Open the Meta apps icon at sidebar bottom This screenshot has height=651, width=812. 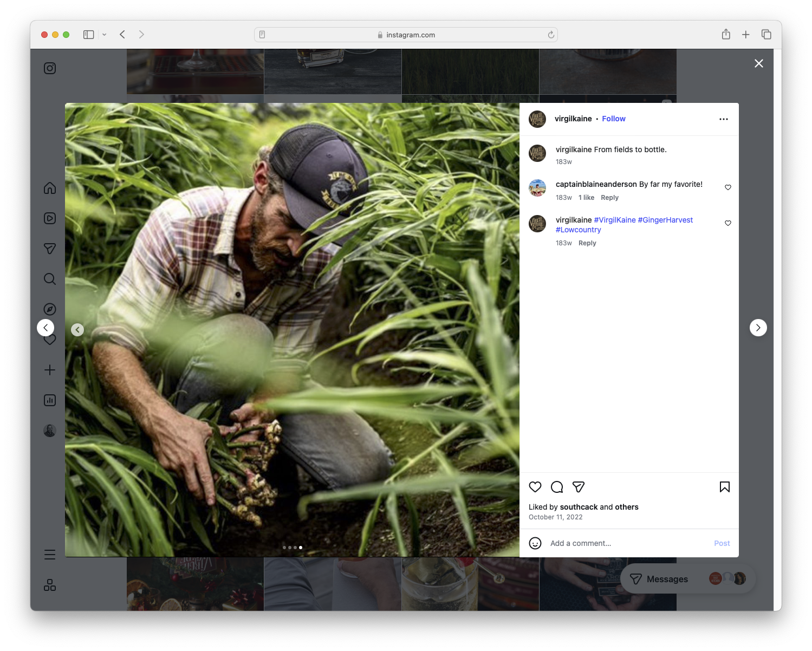click(50, 585)
